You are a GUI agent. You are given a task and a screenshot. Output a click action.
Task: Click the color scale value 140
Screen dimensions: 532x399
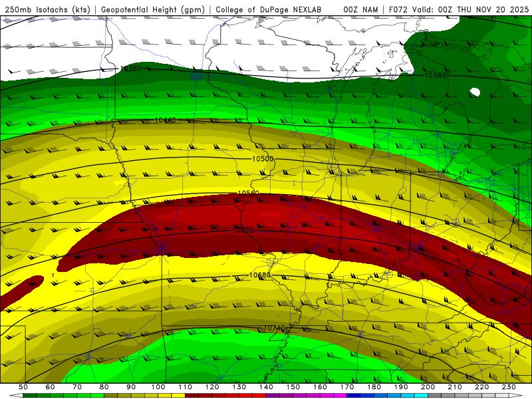(266, 387)
